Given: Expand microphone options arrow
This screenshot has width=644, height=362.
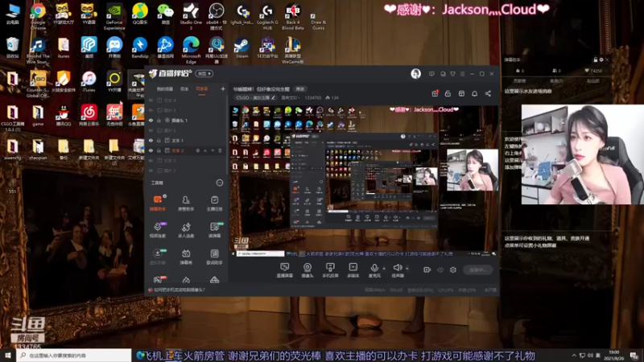Looking at the screenshot, I should click(384, 269).
